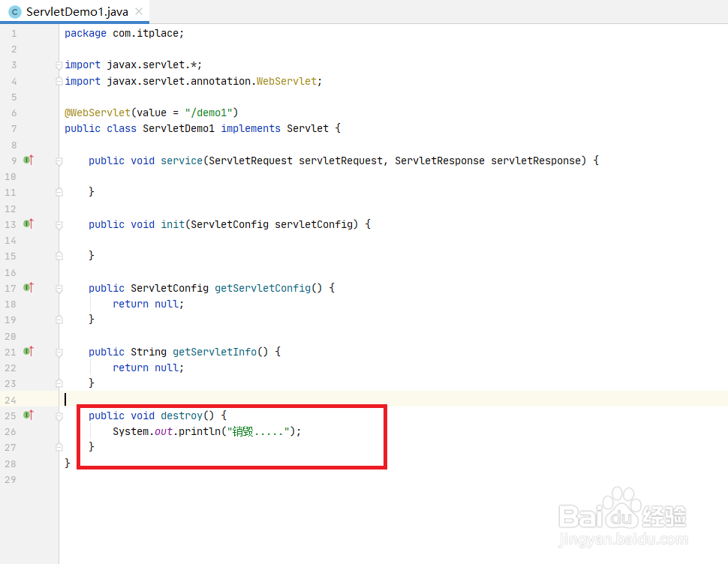This screenshot has width=728, height=564.
Task: Click 'System' on line 26
Action: pos(131,431)
